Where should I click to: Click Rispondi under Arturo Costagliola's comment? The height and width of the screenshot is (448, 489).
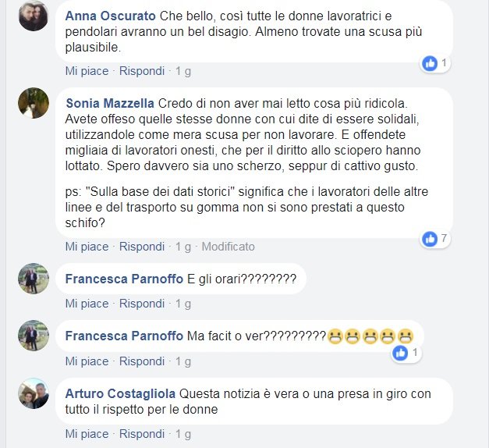click(x=142, y=434)
